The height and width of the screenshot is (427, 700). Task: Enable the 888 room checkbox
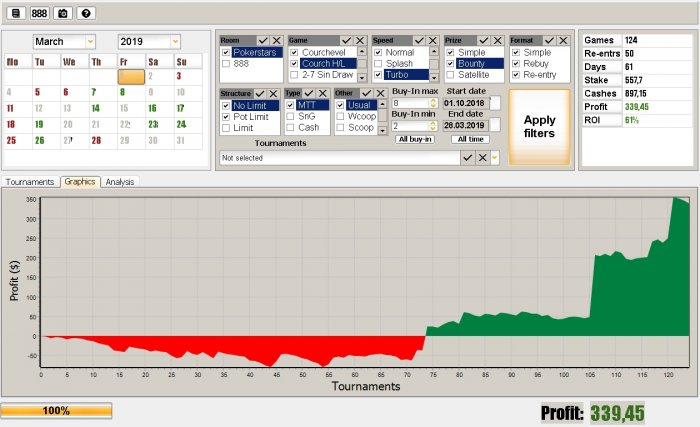(226, 63)
